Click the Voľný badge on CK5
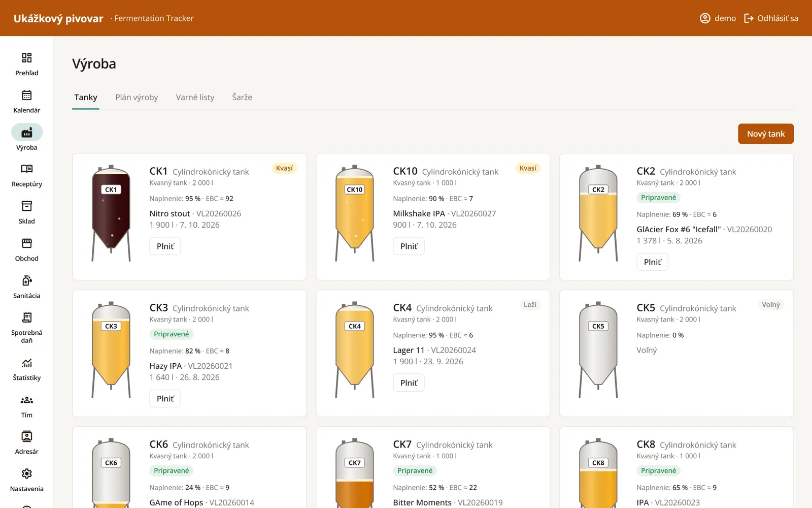Image resolution: width=812 pixels, height=508 pixels. point(771,305)
